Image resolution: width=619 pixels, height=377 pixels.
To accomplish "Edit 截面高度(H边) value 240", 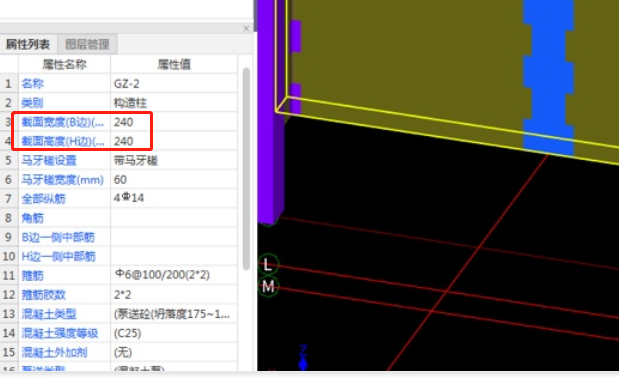I will click(x=174, y=141).
